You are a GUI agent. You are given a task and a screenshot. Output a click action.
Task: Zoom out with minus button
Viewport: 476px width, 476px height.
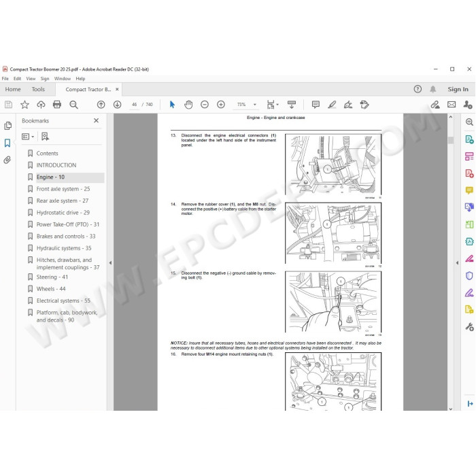205,105
